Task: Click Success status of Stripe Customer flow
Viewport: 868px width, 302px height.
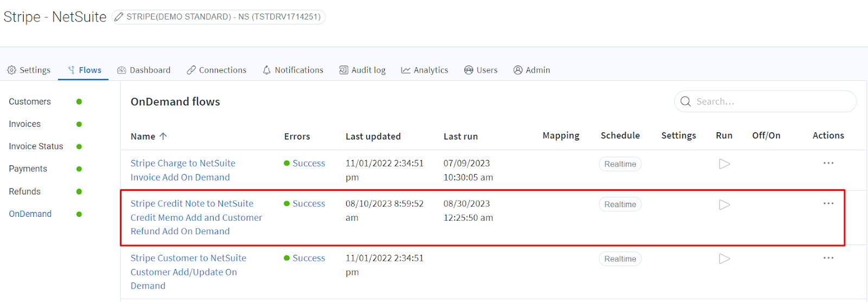Action: [x=304, y=258]
